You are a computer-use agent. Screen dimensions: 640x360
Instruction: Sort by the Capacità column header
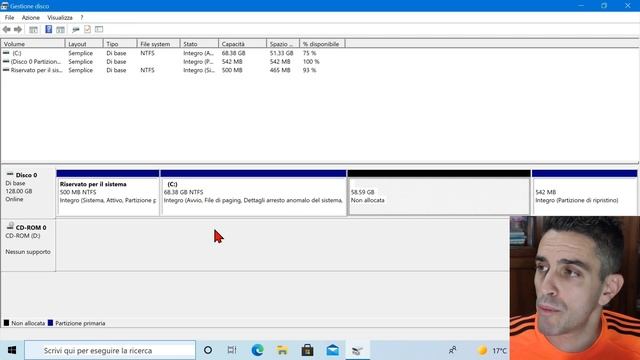coord(242,44)
